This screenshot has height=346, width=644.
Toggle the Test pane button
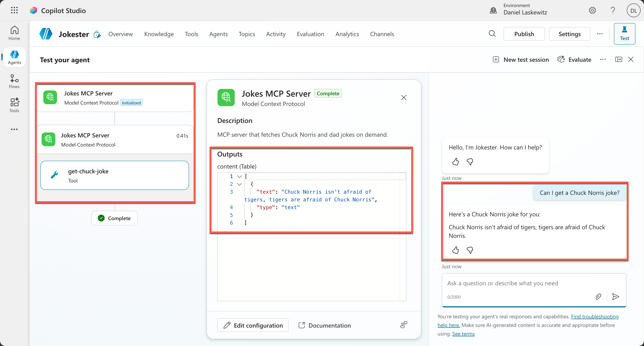point(624,34)
